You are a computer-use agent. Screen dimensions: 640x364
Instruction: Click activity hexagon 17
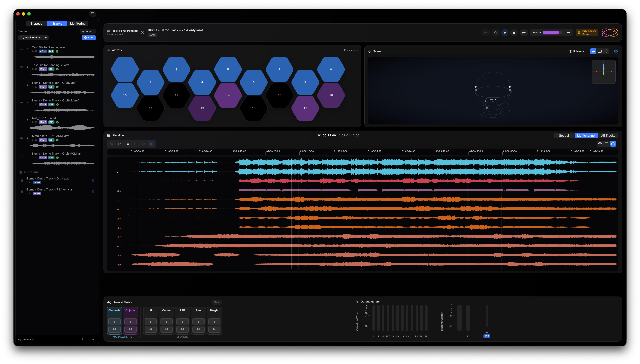pos(305,108)
